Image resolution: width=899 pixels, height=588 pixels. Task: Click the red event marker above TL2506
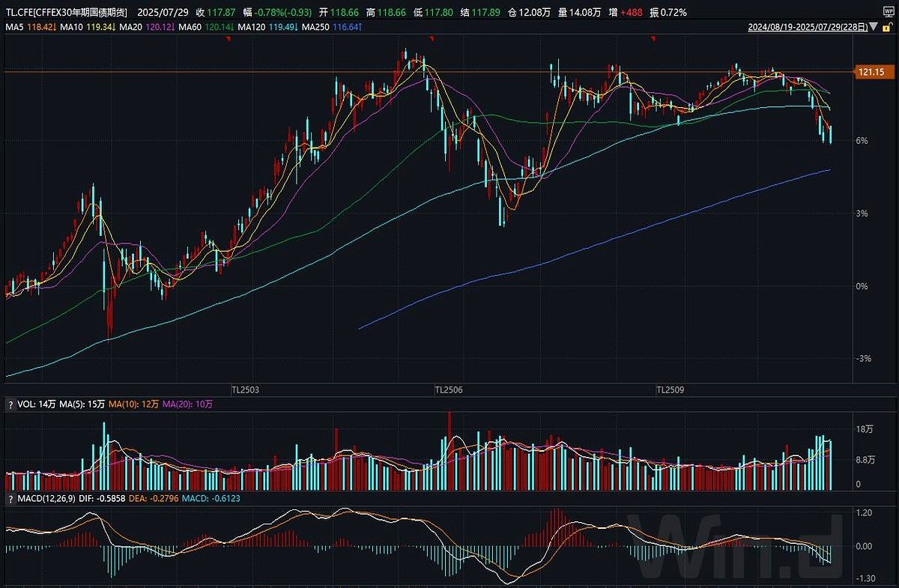click(432, 38)
